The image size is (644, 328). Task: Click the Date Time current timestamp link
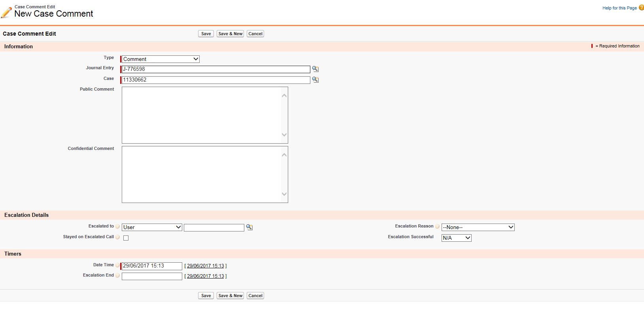[206, 266]
